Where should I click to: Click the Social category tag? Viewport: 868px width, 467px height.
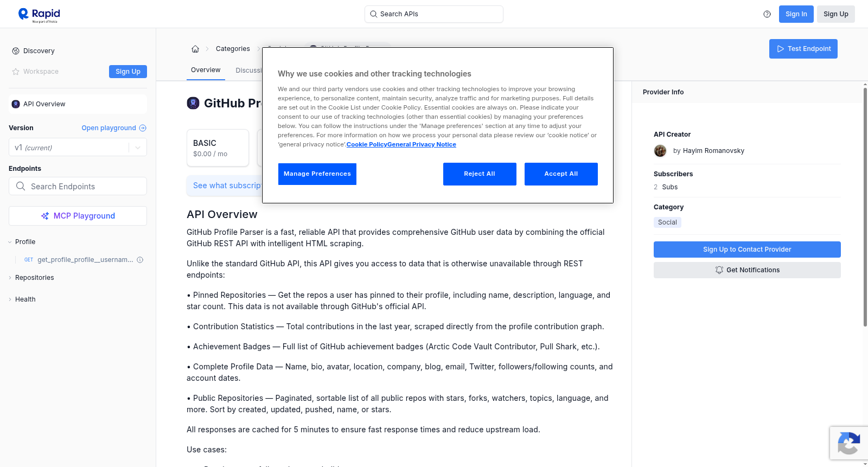coord(667,222)
